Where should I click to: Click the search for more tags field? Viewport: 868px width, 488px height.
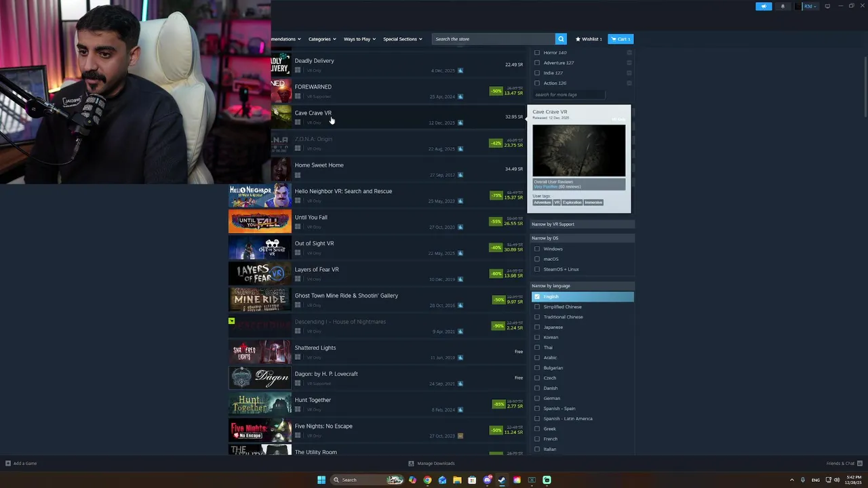click(568, 95)
